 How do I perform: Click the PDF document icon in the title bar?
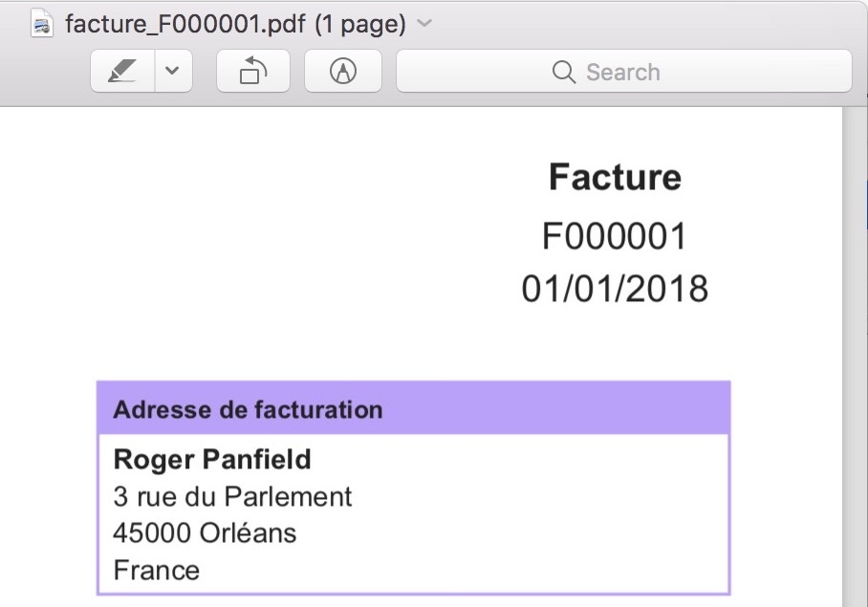[42, 24]
